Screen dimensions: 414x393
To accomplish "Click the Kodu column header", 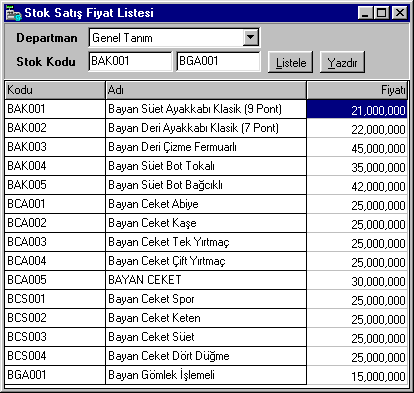I will coord(55,90).
